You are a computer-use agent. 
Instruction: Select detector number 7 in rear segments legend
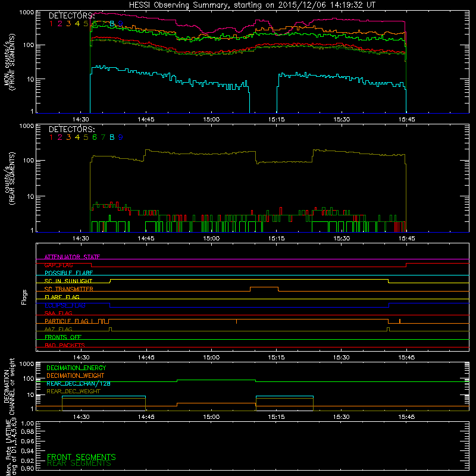(103, 137)
